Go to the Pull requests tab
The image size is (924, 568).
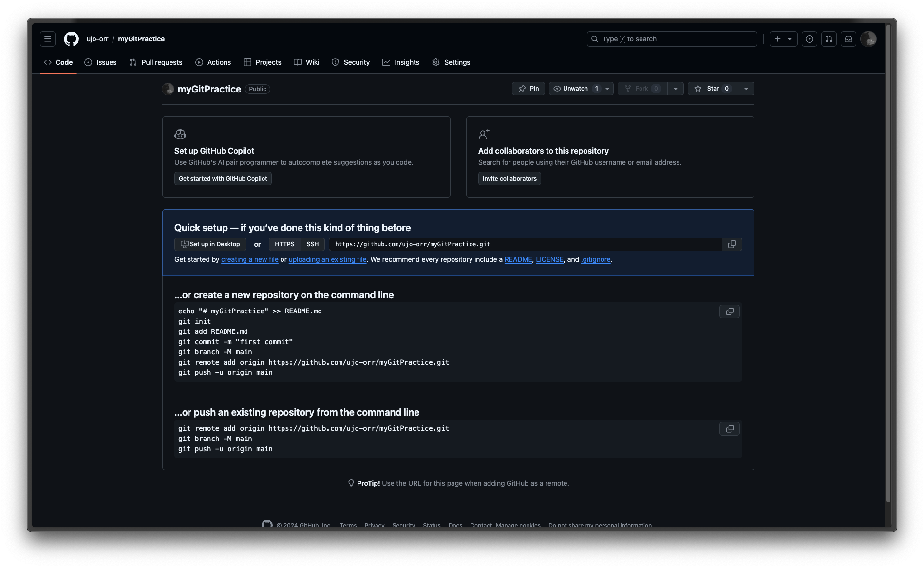(156, 62)
